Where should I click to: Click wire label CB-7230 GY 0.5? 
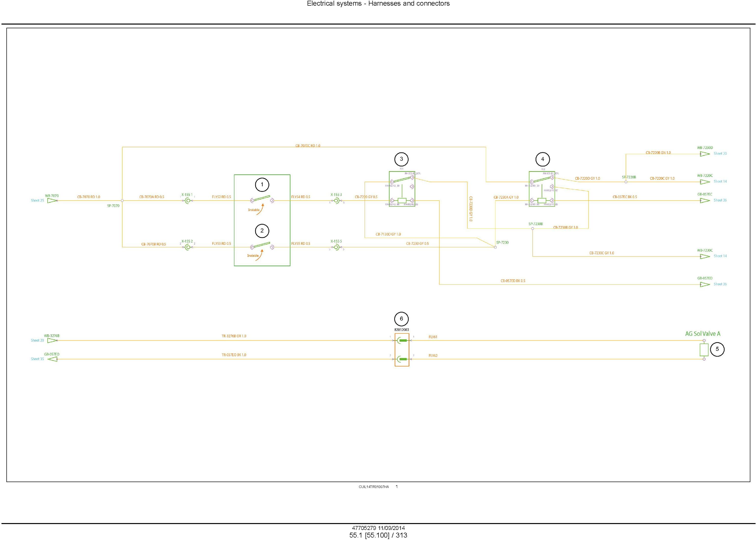[417, 244]
